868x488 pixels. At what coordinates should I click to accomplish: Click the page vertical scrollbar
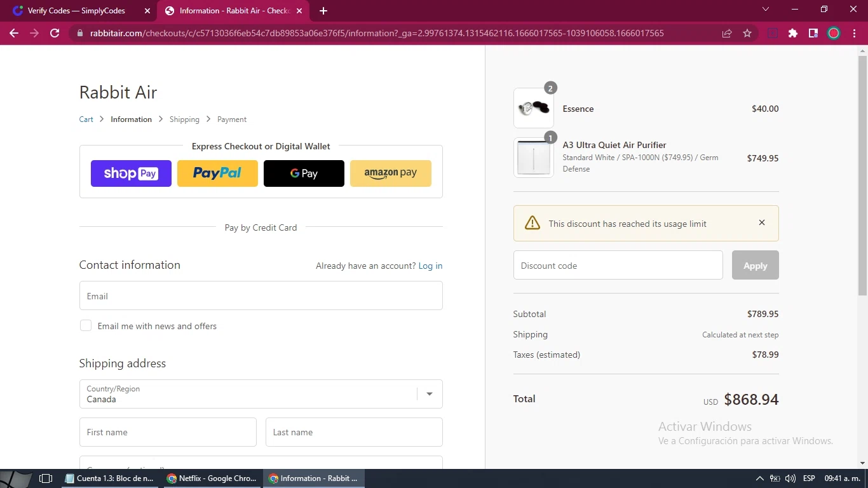coord(862,175)
